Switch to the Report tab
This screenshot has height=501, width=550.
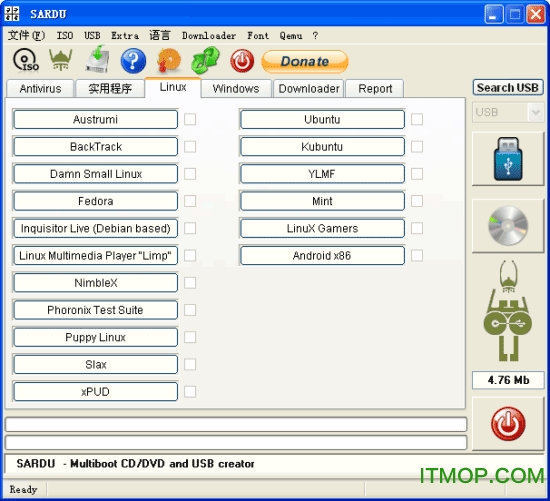[x=375, y=88]
